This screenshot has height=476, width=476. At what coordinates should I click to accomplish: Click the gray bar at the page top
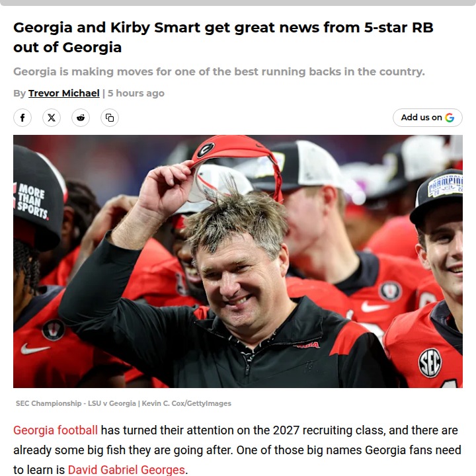[x=238, y=3]
